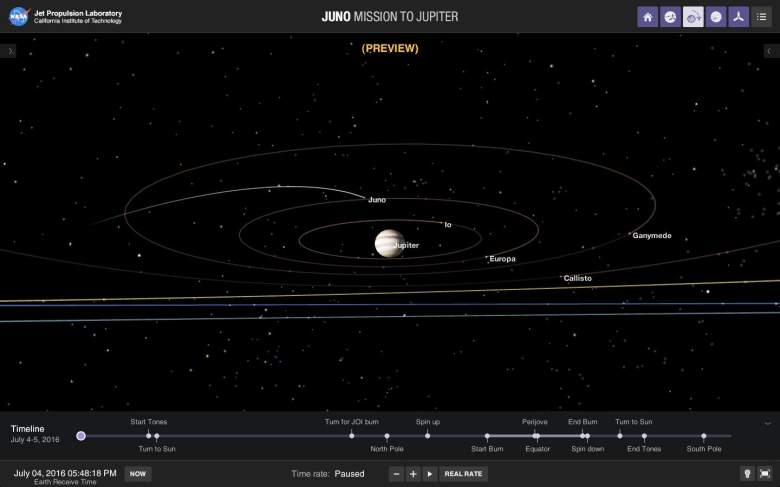Collapse the timeline panel chevron

768,424
